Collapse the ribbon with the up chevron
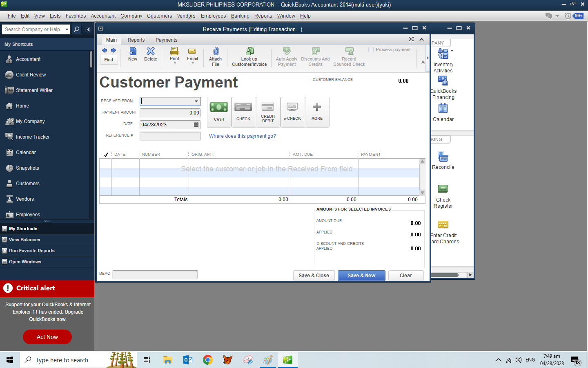Viewport: 588px width, 368px height. 422,39
